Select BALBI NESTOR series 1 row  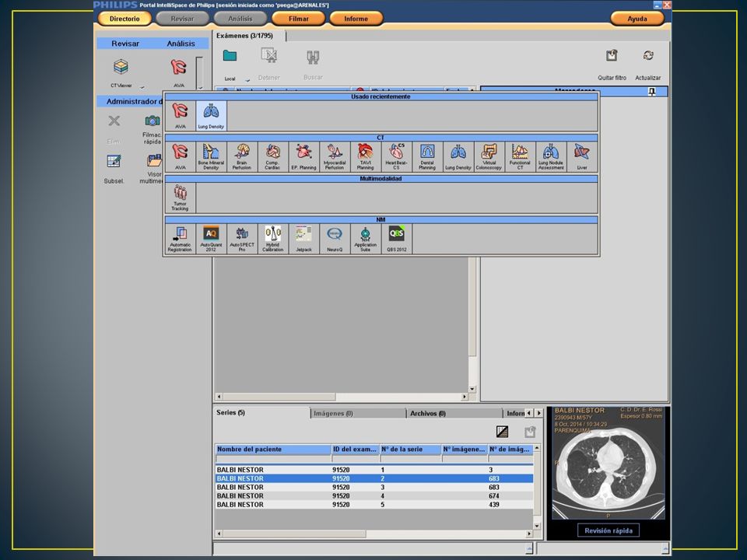click(x=374, y=470)
